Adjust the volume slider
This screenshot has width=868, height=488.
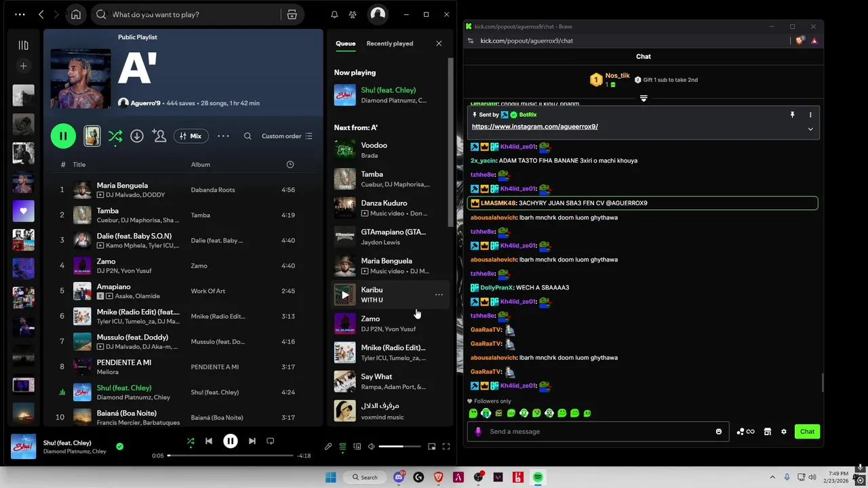point(400,447)
